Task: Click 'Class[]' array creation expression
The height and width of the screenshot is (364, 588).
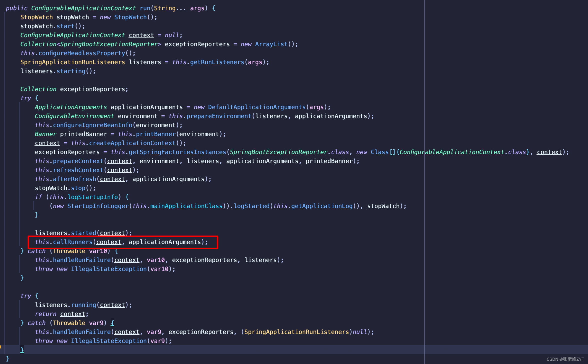Action: click(383, 152)
